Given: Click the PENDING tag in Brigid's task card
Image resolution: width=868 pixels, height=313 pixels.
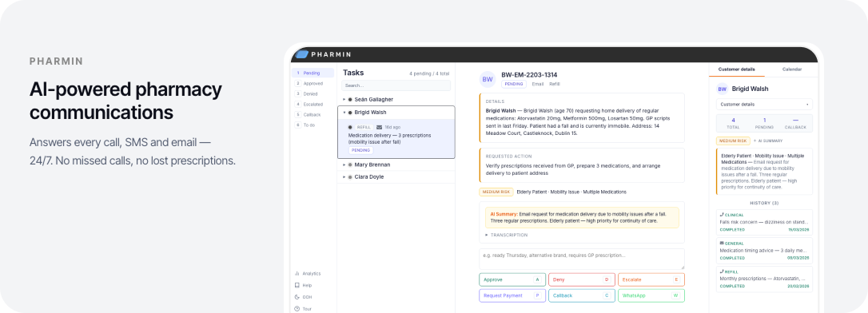Looking at the screenshot, I should 360,150.
